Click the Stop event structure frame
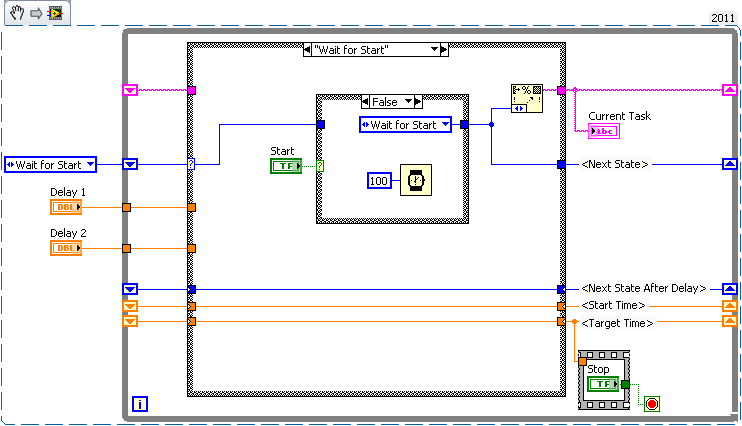The image size is (742, 426). [x=604, y=380]
